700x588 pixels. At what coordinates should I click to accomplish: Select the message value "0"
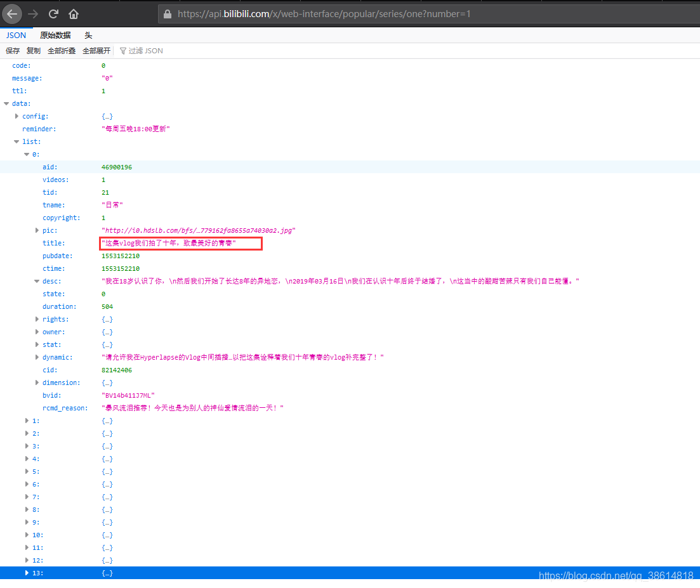[107, 78]
